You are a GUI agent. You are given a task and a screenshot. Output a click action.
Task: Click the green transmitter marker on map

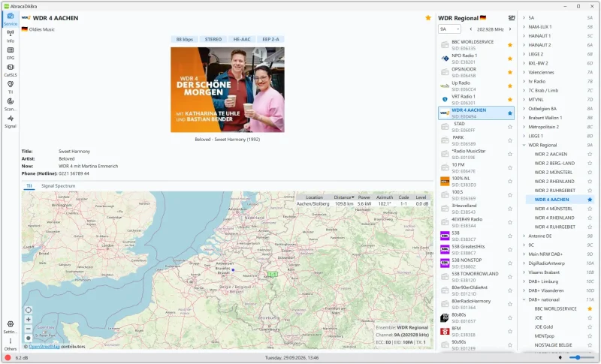click(273, 274)
